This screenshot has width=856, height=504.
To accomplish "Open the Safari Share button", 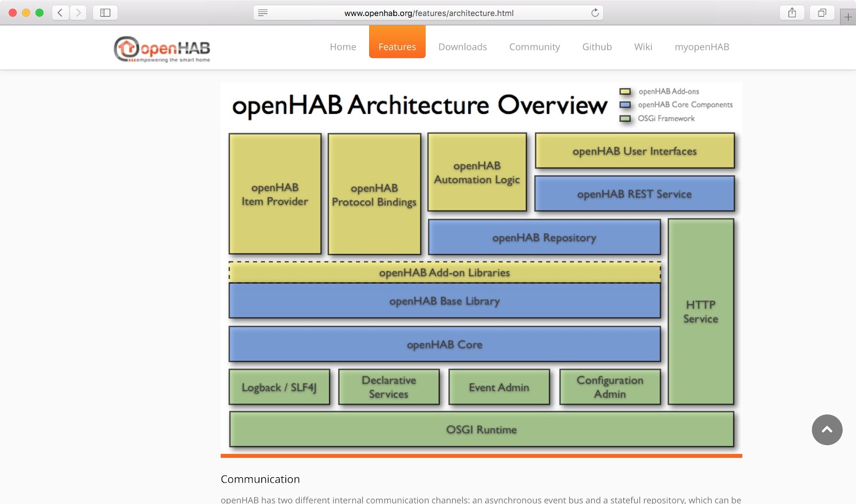I will pos(792,13).
